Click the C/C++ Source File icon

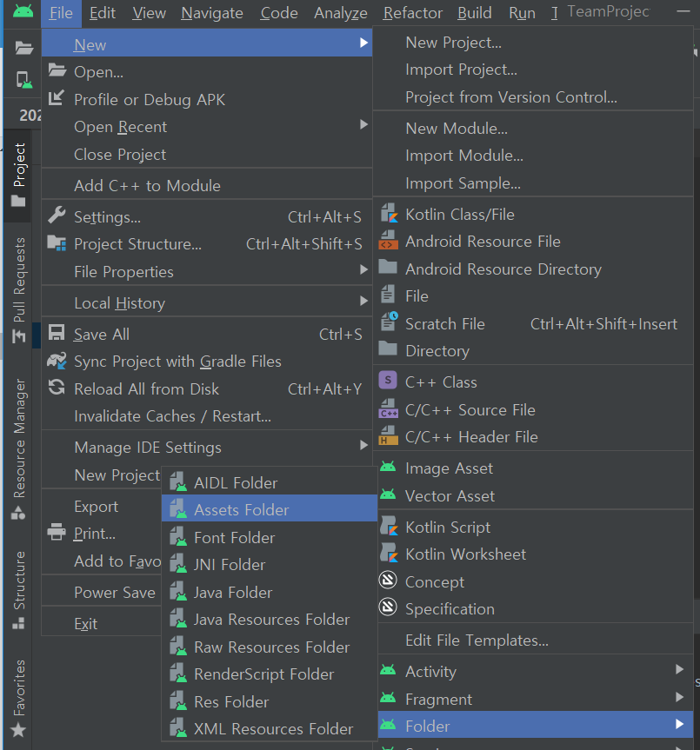389,409
